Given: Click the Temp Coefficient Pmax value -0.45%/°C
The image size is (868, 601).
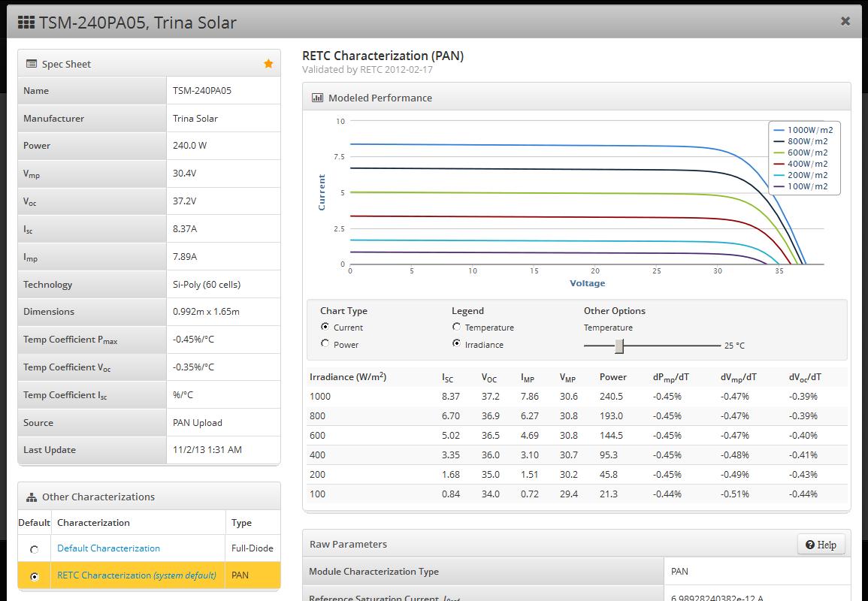Looking at the screenshot, I should pos(193,340).
